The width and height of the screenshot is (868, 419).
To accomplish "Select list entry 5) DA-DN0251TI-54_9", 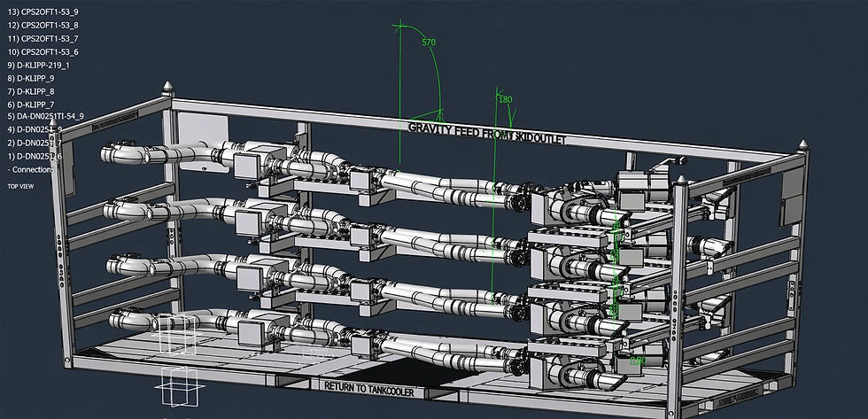I will (45, 116).
